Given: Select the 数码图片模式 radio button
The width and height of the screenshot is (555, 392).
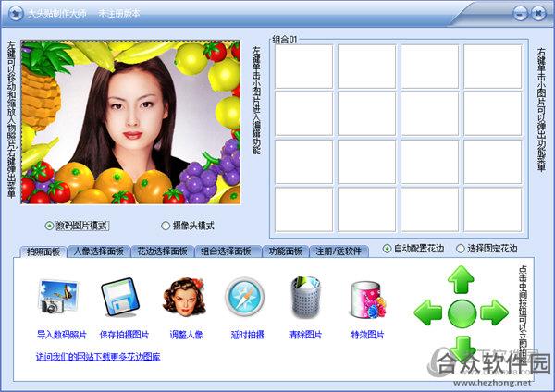Looking at the screenshot, I should pos(49,226).
